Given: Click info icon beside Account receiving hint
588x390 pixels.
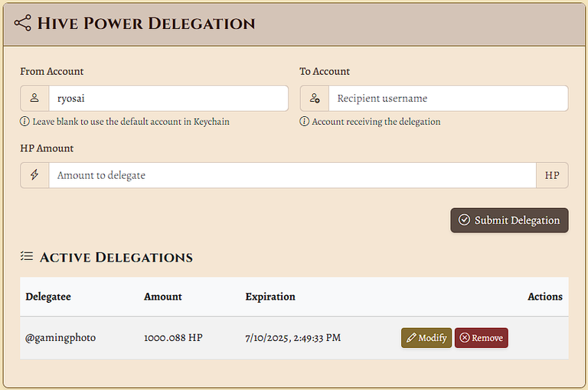Looking at the screenshot, I should [305, 122].
